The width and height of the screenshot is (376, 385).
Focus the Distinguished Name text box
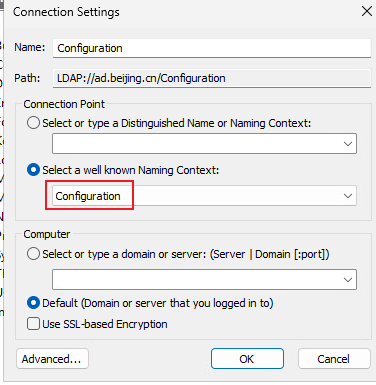[196, 144]
